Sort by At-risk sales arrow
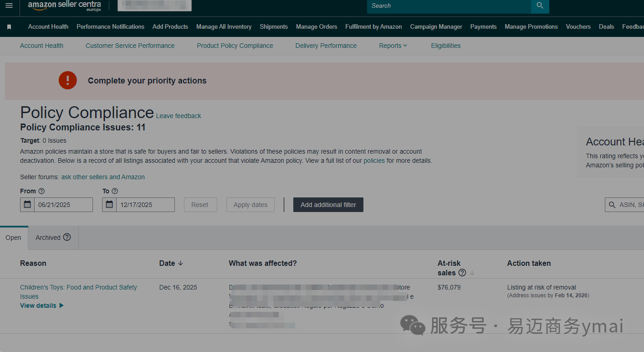The width and height of the screenshot is (644, 352). [472, 273]
